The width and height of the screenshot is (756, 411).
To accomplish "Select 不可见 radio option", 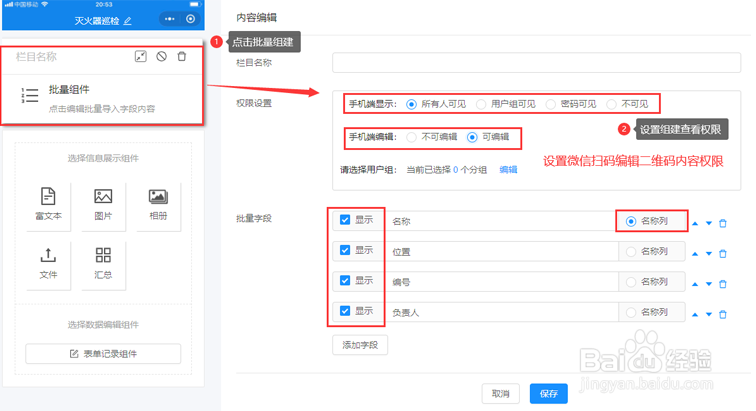I will [x=611, y=104].
